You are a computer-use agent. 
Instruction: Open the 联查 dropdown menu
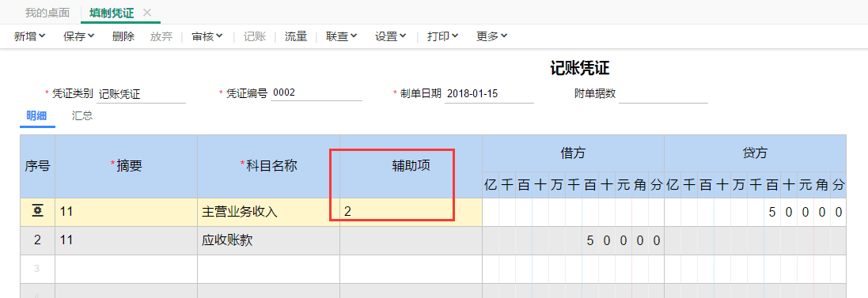342,36
